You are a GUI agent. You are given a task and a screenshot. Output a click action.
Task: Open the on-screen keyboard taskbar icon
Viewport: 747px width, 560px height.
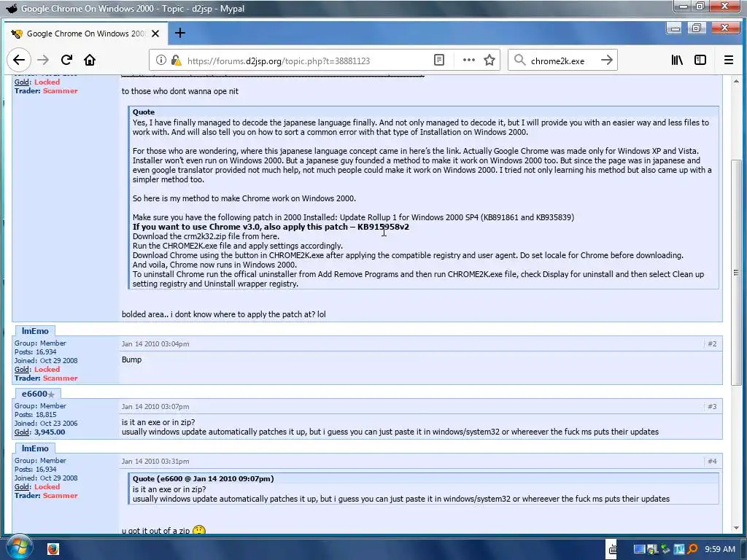click(612, 550)
